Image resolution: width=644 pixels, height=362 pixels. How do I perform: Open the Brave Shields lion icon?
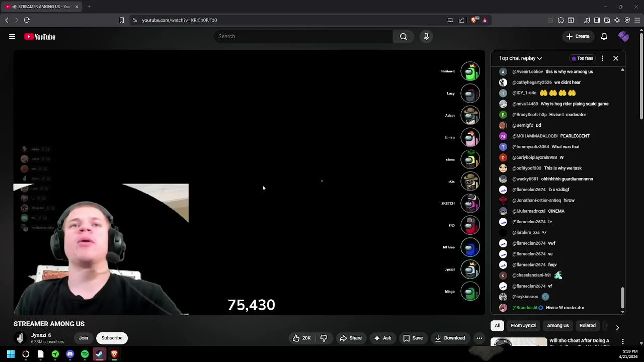474,20
